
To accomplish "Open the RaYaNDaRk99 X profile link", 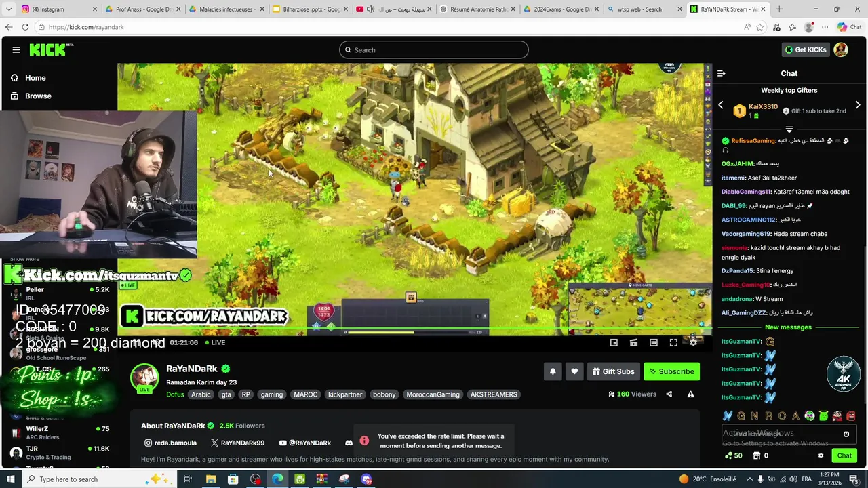I will pos(237,443).
